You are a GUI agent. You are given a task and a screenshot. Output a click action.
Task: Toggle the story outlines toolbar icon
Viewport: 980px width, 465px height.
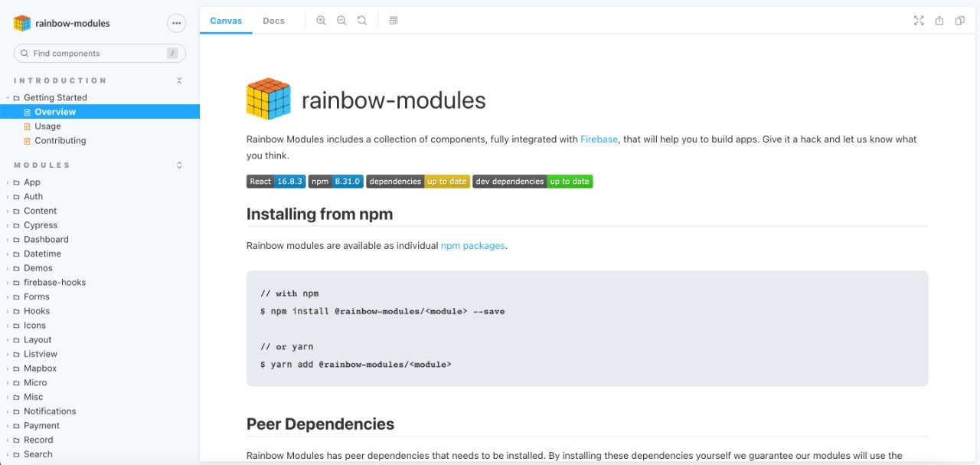point(393,21)
